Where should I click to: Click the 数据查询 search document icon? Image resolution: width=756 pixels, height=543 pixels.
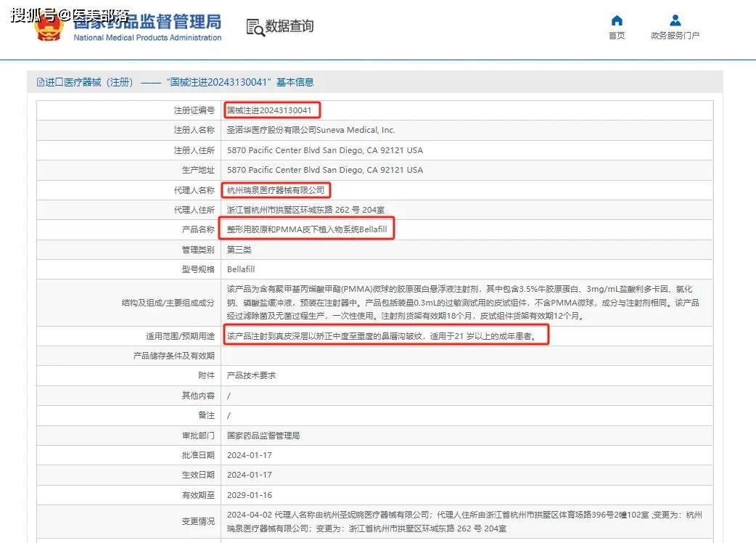click(255, 28)
